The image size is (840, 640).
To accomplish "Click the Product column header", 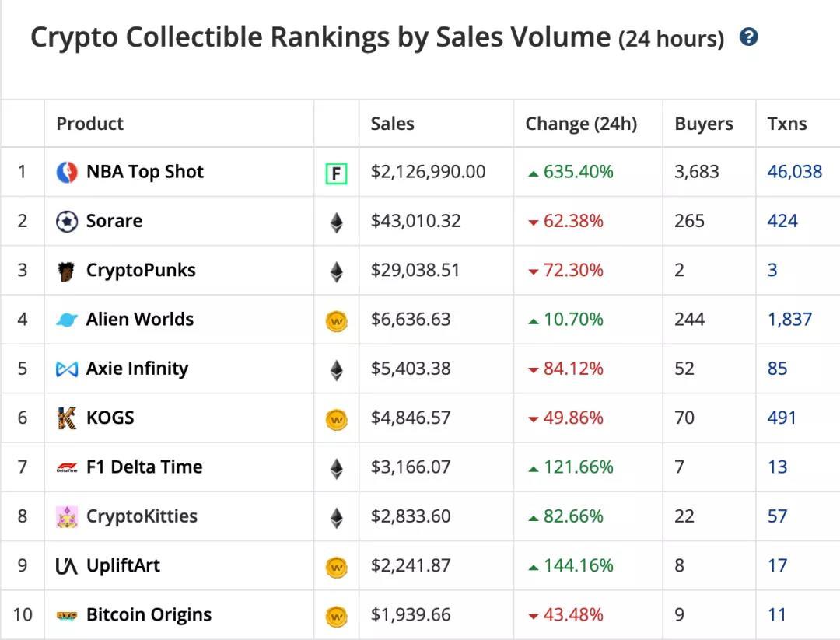I will pyautogui.click(x=89, y=124).
